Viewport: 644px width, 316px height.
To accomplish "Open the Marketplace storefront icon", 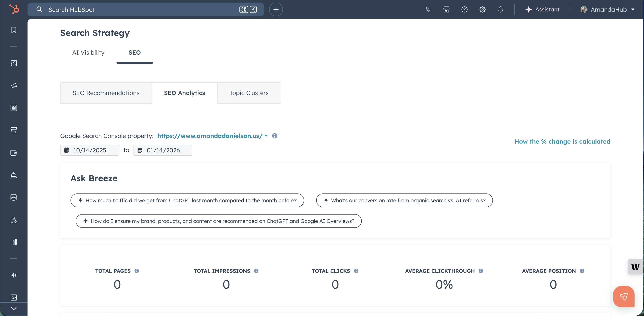I will (446, 9).
